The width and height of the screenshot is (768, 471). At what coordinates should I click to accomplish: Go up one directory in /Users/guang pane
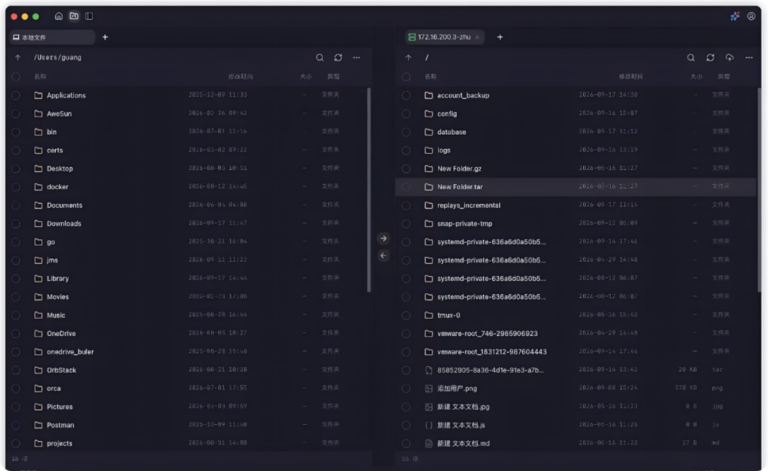(18, 58)
